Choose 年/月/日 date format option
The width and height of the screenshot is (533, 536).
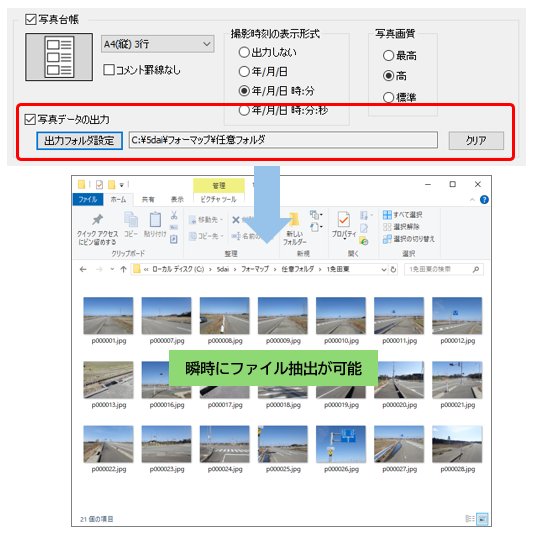[244, 71]
